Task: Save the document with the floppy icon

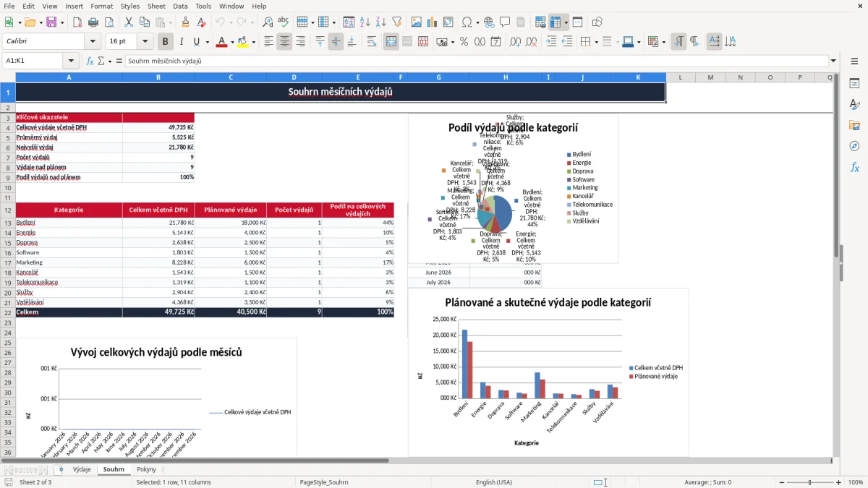Action: coord(51,22)
